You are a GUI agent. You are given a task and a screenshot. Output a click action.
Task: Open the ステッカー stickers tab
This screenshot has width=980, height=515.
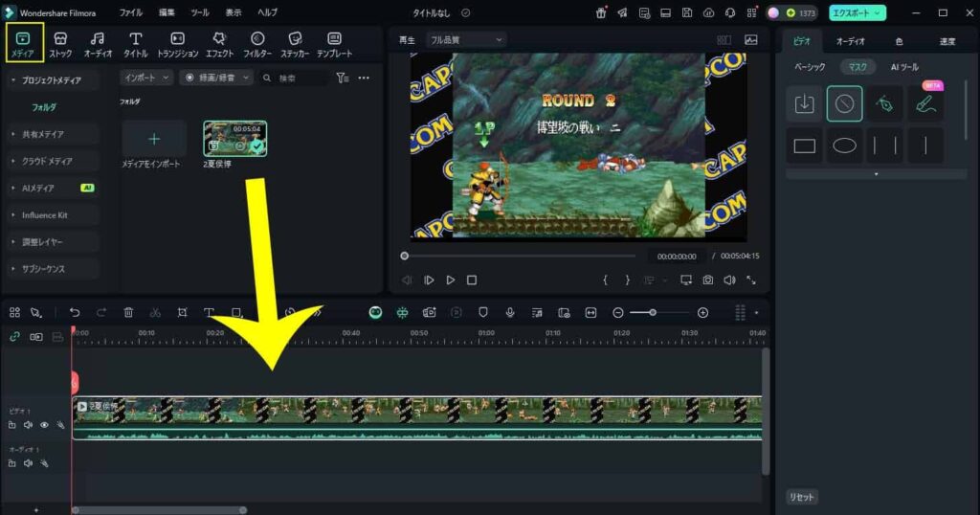click(x=295, y=45)
